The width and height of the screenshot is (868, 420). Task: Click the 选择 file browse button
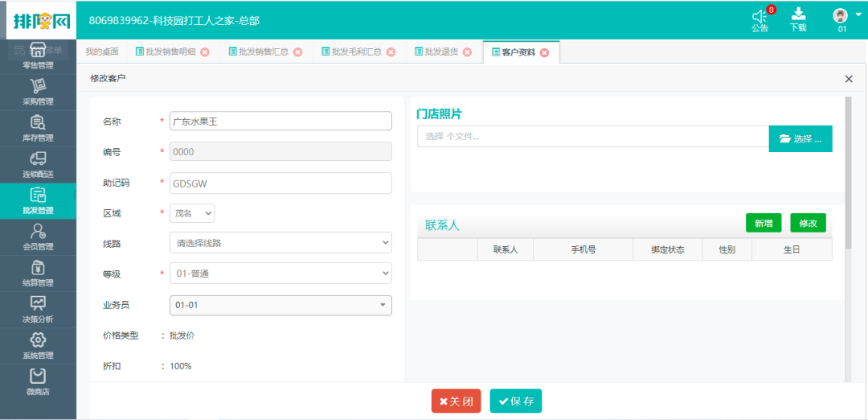pyautogui.click(x=800, y=138)
